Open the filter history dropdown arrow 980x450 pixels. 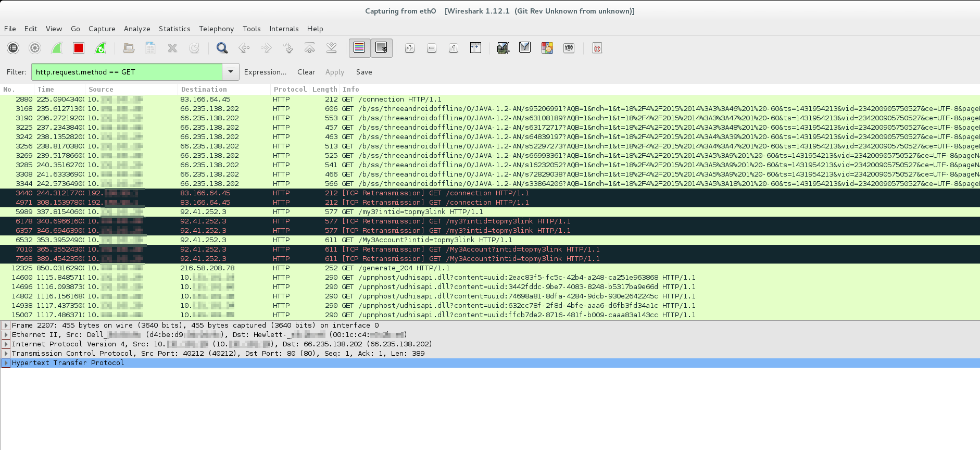(231, 72)
